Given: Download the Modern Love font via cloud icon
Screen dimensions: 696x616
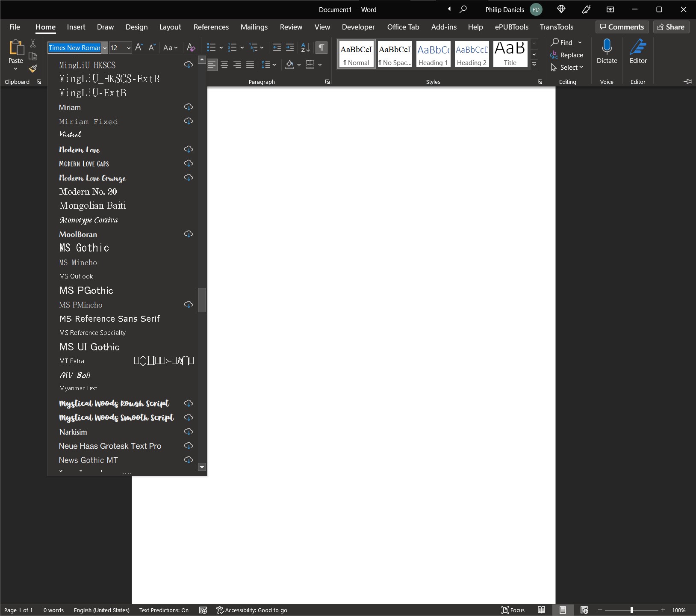Looking at the screenshot, I should point(189,149).
